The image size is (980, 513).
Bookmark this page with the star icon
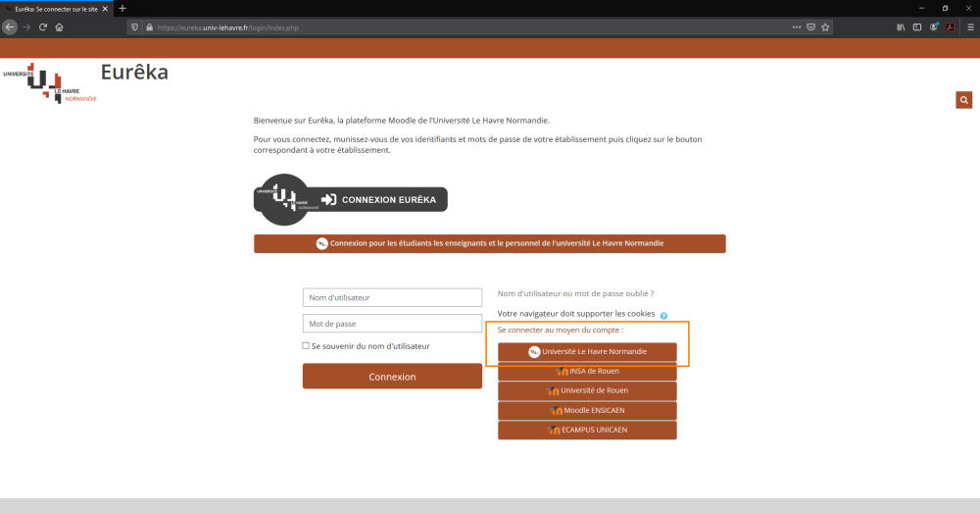tap(826, 27)
